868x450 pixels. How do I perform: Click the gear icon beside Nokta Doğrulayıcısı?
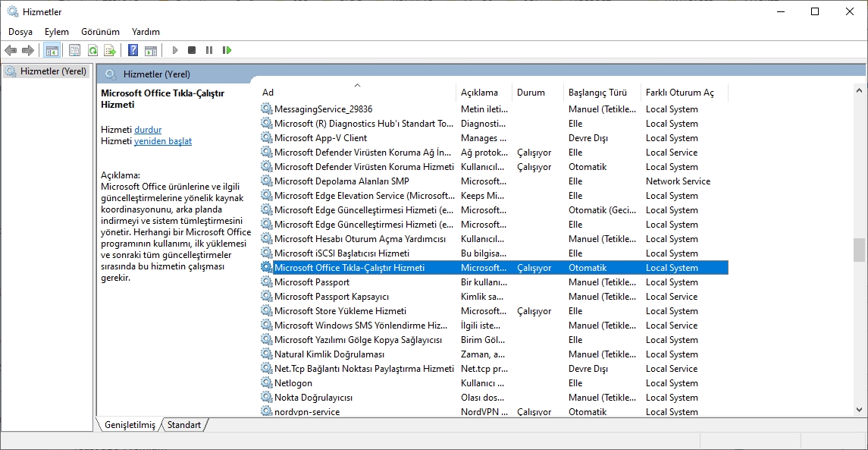pos(267,398)
